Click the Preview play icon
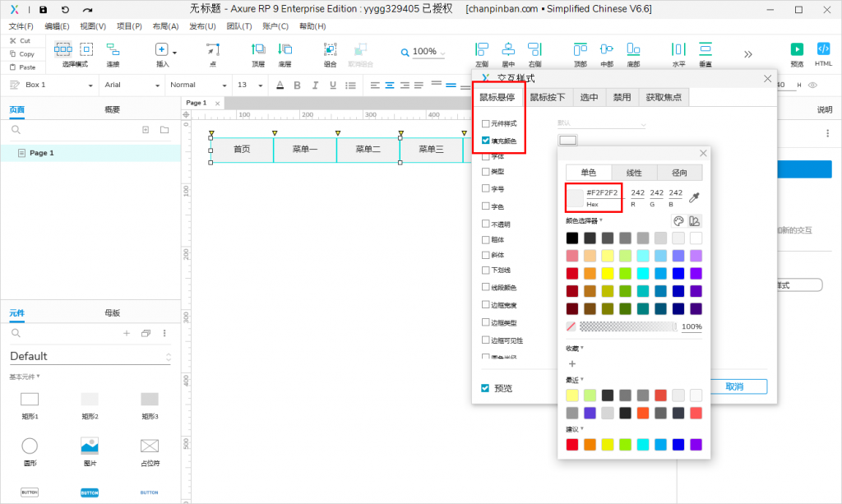This screenshot has height=504, width=842. pos(797,50)
